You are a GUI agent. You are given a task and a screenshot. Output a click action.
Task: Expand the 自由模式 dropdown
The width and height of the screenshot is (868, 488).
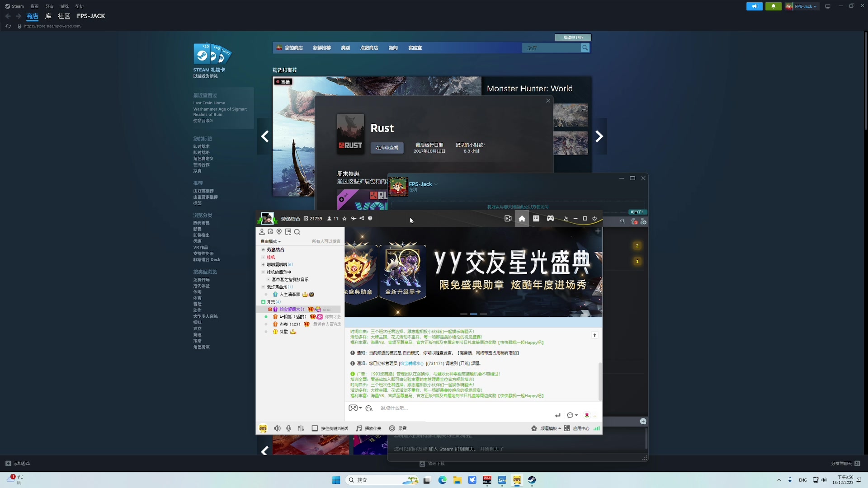coord(270,241)
